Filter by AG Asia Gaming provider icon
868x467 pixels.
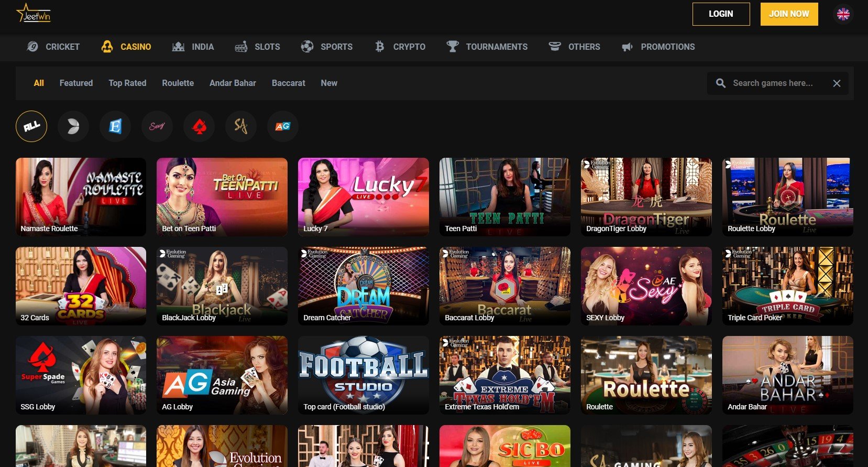click(283, 126)
